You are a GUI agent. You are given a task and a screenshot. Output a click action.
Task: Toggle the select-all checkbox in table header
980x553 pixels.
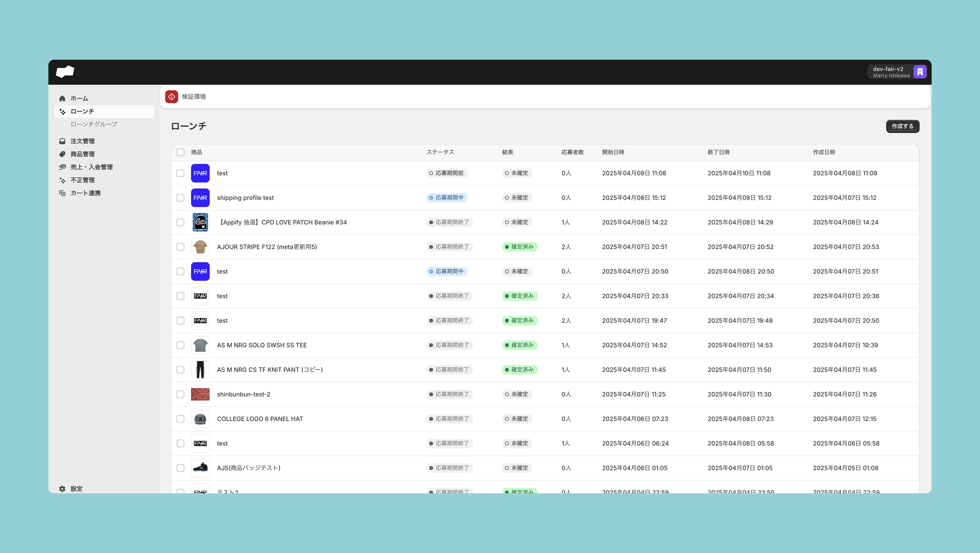tap(180, 152)
